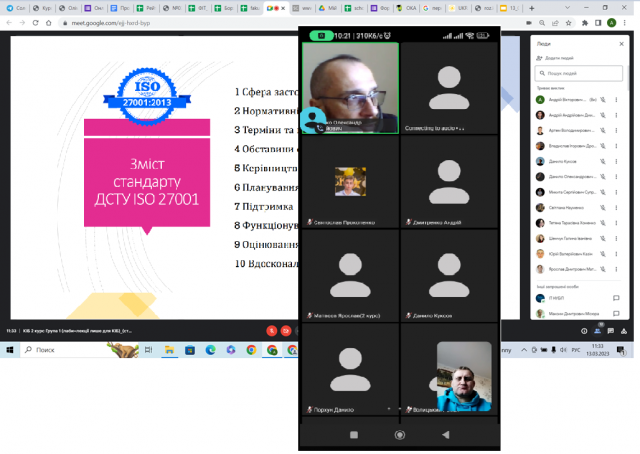Open options menu for Тетяна Тарасівна participant
The height and width of the screenshot is (454, 640).
616,223
